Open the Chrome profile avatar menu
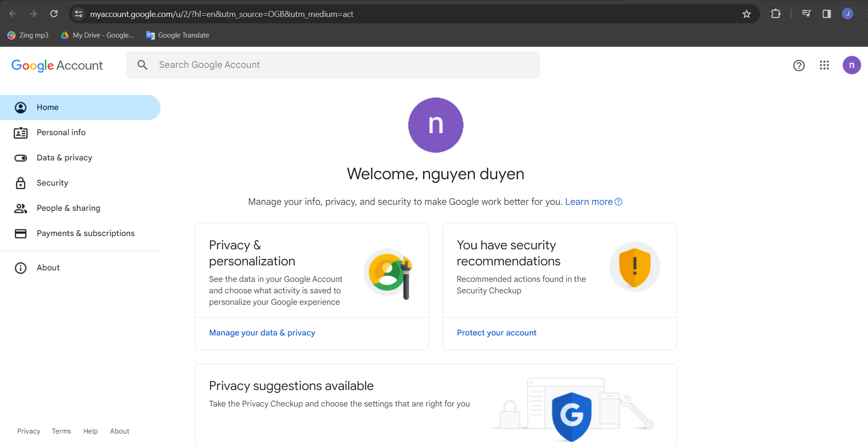The height and width of the screenshot is (445, 868). pyautogui.click(x=847, y=14)
